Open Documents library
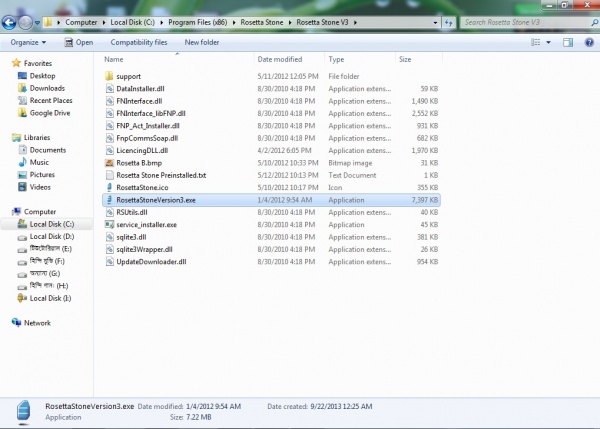The width and height of the screenshot is (600, 429). click(x=48, y=150)
